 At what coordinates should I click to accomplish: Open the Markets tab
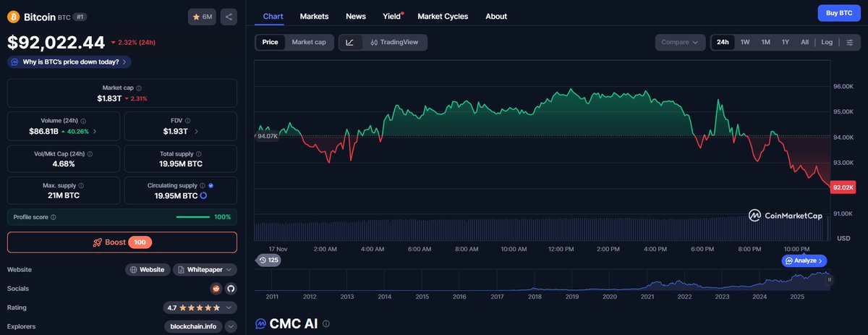tap(314, 16)
